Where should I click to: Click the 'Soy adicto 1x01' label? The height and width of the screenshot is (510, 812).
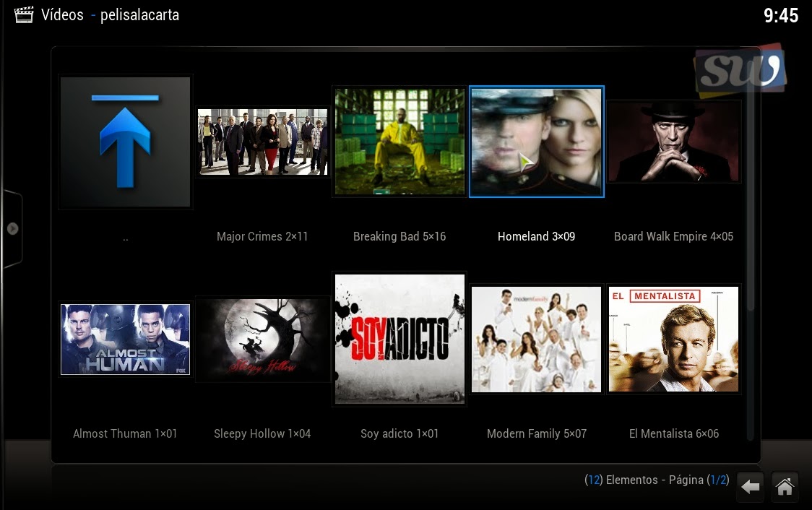(x=399, y=434)
